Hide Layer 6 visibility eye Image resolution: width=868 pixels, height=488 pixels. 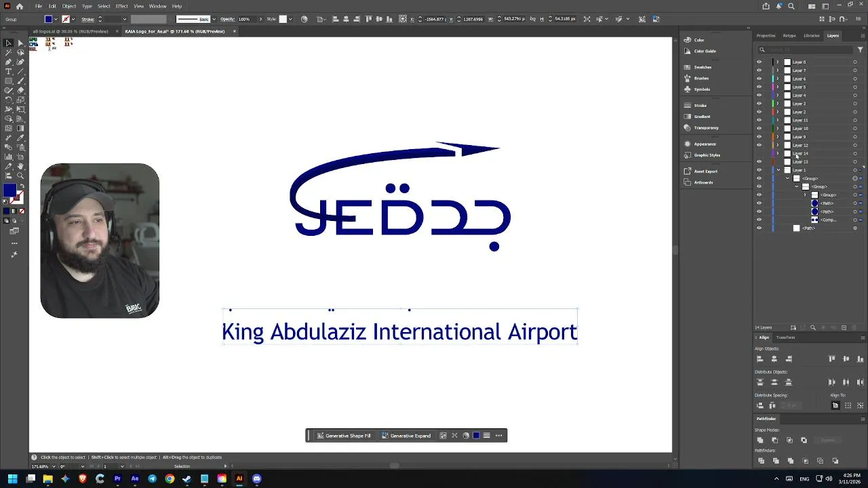[759, 79]
